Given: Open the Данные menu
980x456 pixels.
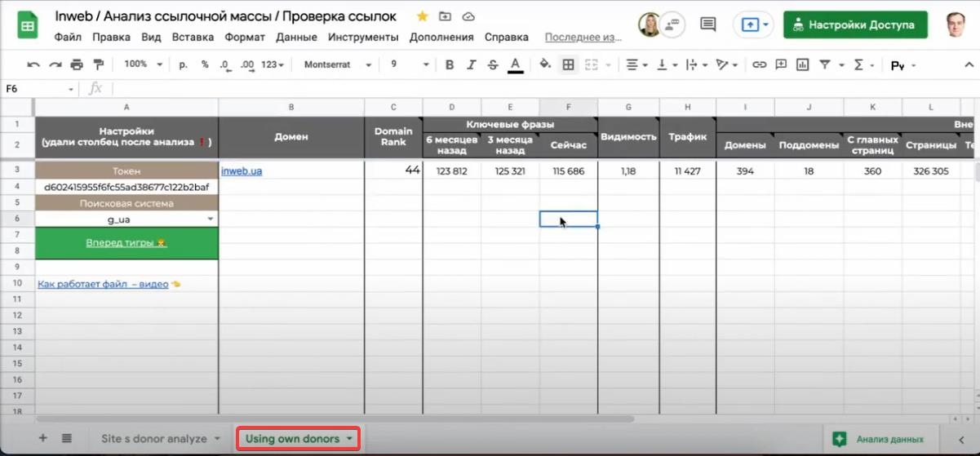Looking at the screenshot, I should tap(297, 37).
